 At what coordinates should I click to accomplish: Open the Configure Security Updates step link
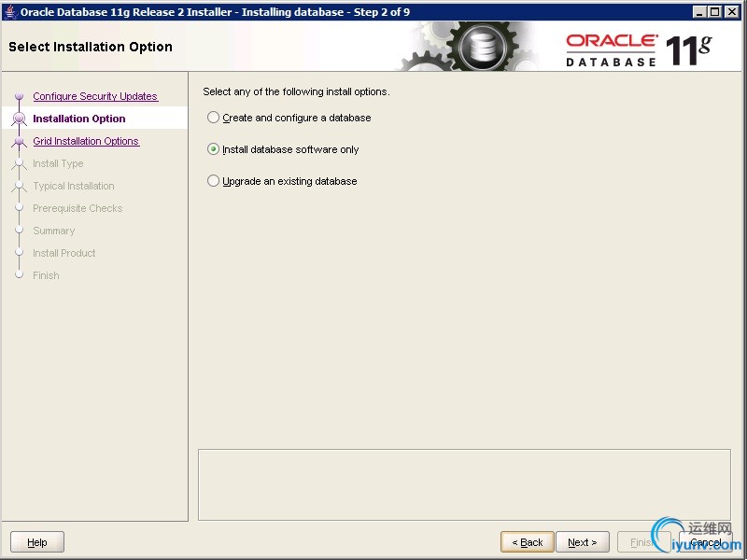(x=95, y=96)
